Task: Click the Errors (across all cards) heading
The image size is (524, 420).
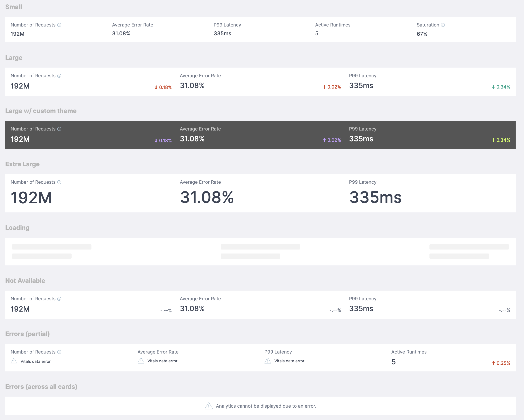Action: tap(41, 387)
